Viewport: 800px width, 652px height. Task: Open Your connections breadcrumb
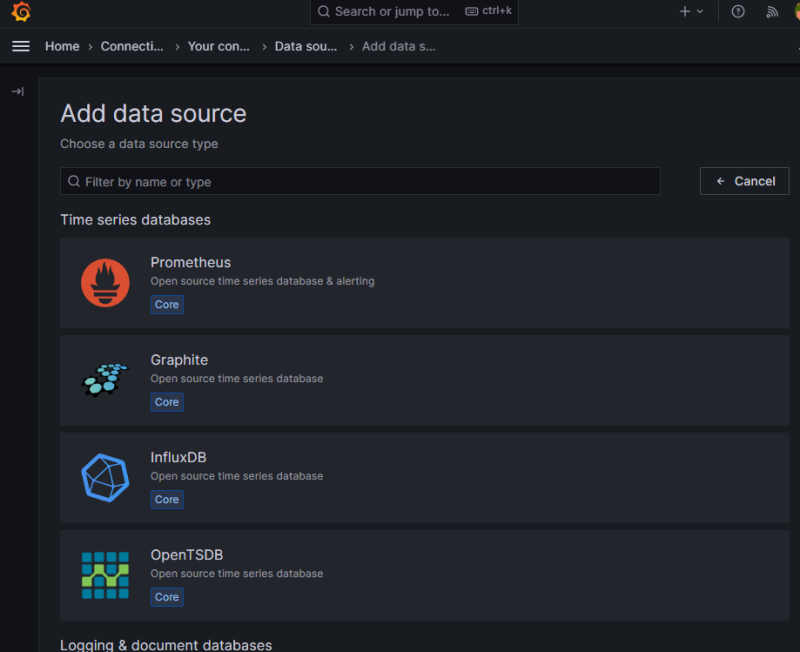218,46
